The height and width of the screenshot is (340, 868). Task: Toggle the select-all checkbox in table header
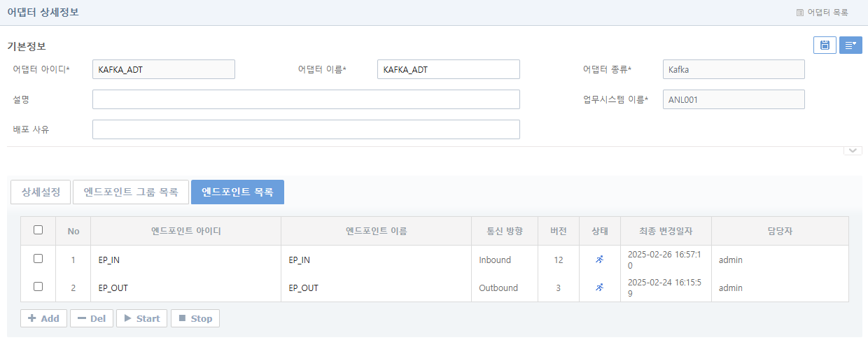tap(38, 230)
